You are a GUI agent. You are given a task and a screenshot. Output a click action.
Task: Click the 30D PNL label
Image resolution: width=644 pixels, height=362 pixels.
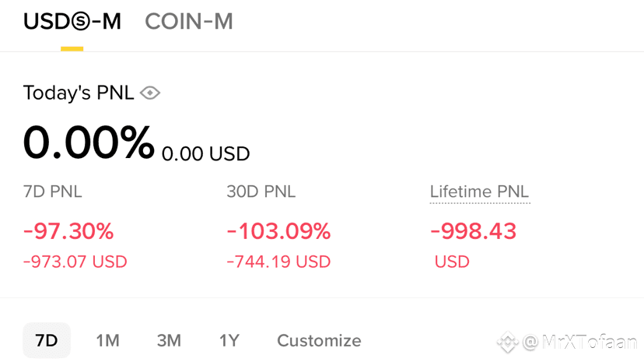pos(261,192)
